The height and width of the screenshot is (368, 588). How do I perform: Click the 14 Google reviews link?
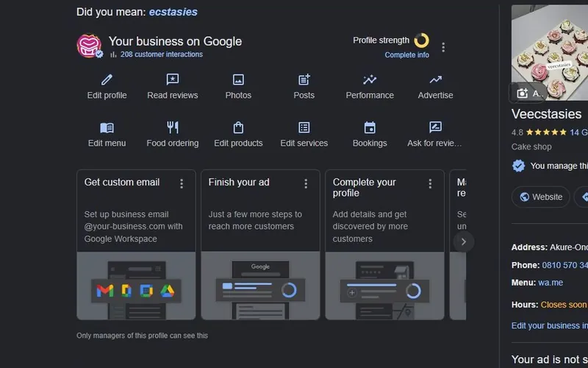point(578,132)
